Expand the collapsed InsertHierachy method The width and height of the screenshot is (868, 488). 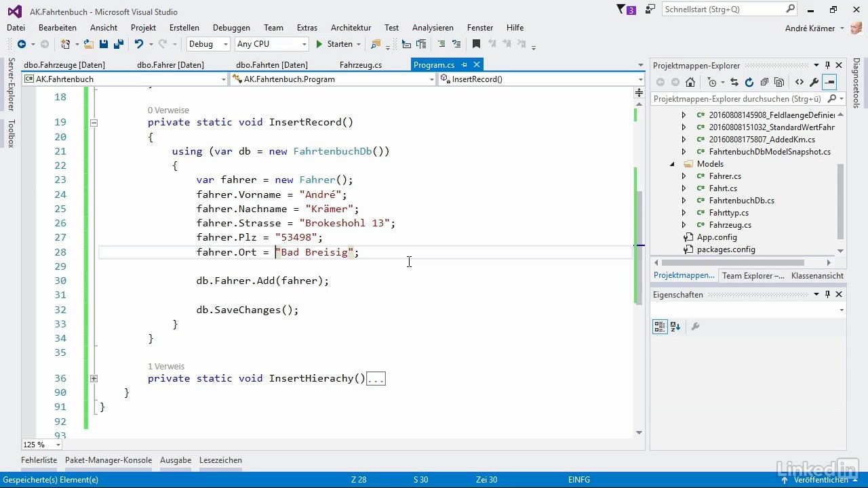[x=94, y=379]
